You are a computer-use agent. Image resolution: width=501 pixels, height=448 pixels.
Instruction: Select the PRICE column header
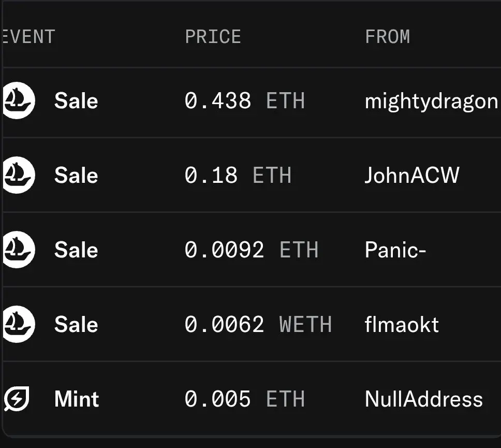click(213, 36)
